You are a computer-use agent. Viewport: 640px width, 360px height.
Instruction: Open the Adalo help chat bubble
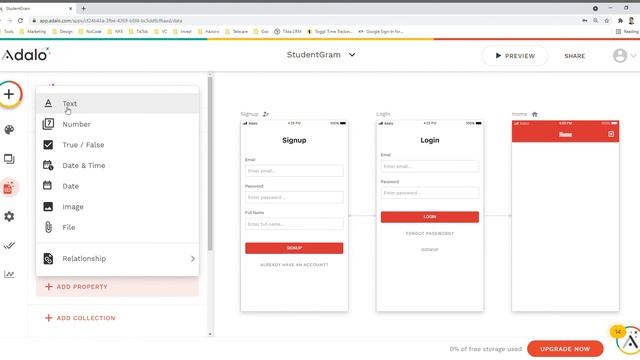point(629,341)
